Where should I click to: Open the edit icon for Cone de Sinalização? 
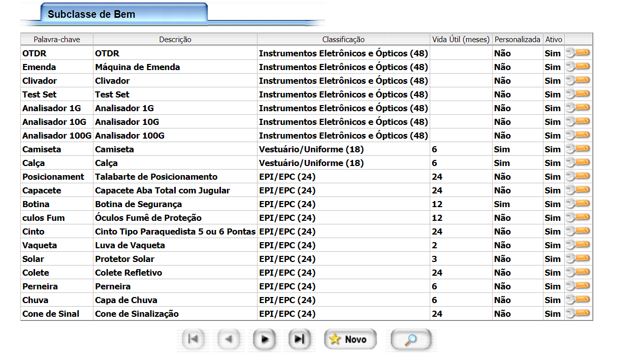click(578, 313)
